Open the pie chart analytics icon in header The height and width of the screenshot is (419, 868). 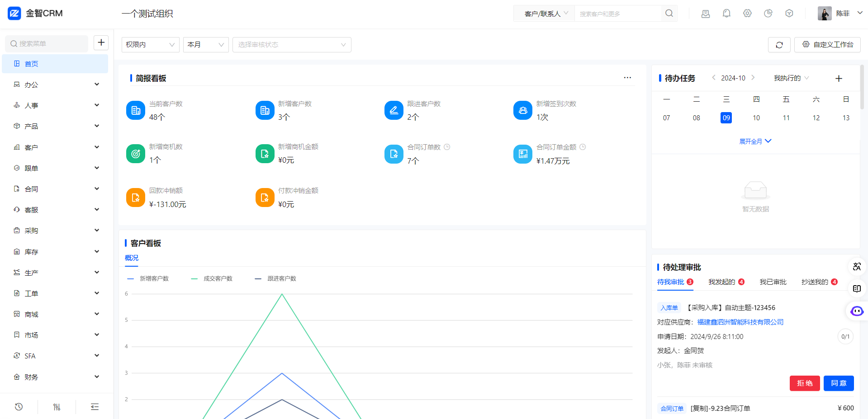pyautogui.click(x=768, y=14)
